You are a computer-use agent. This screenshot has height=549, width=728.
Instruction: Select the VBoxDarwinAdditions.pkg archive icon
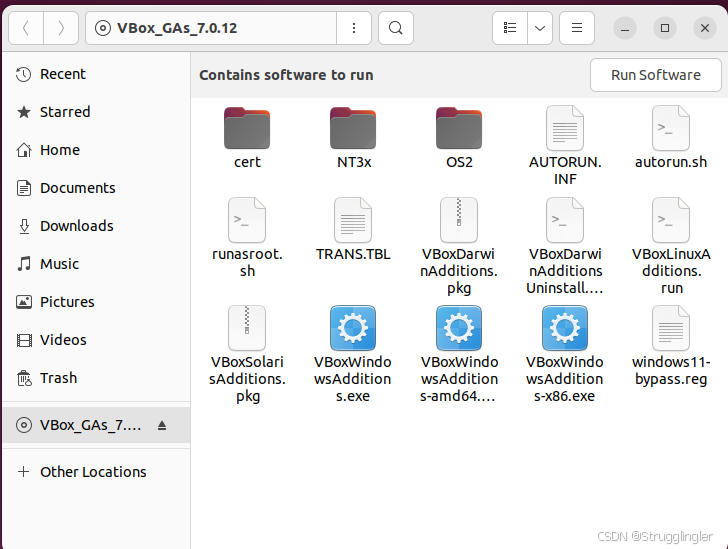click(x=459, y=220)
